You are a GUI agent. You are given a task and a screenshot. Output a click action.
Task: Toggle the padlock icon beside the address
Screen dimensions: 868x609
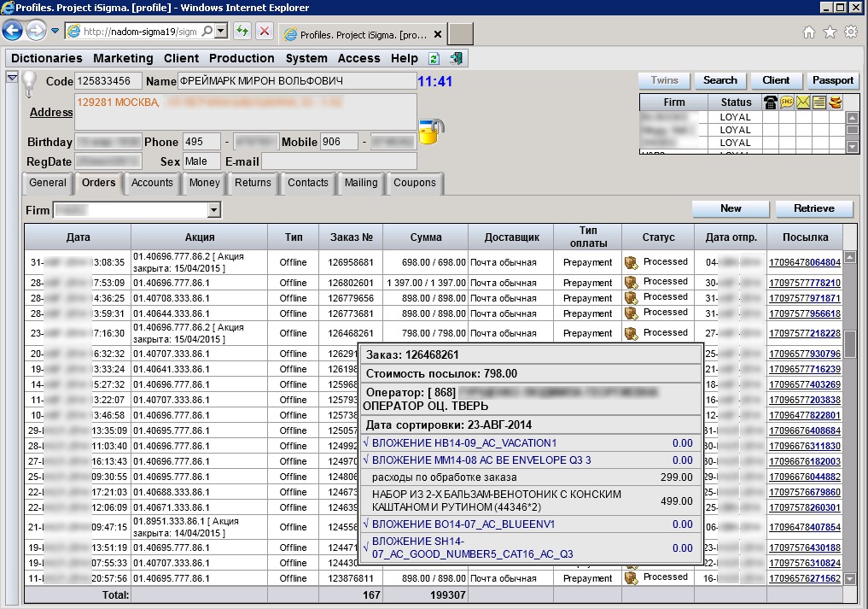[x=430, y=132]
